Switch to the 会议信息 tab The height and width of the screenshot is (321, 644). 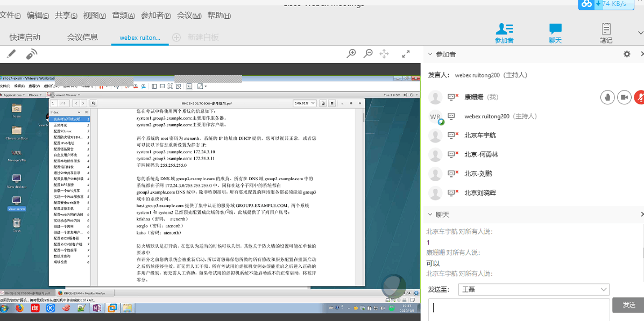pyautogui.click(x=82, y=37)
